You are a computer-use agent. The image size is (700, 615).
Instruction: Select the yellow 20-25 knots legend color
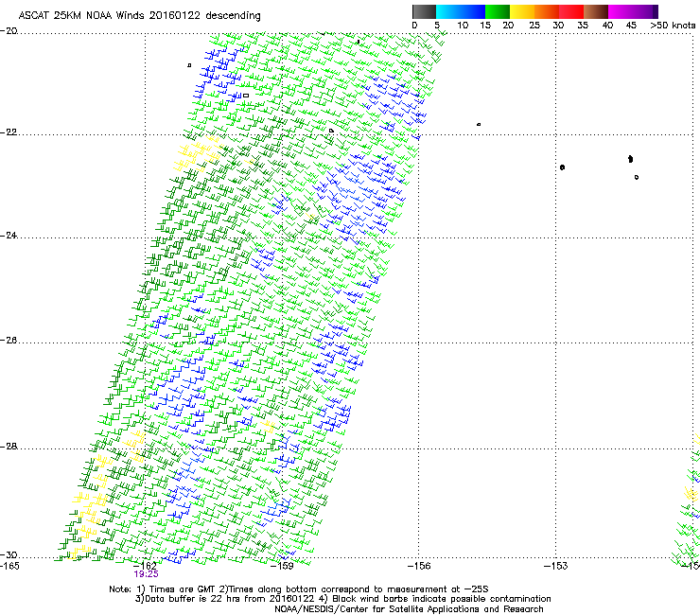point(522,11)
